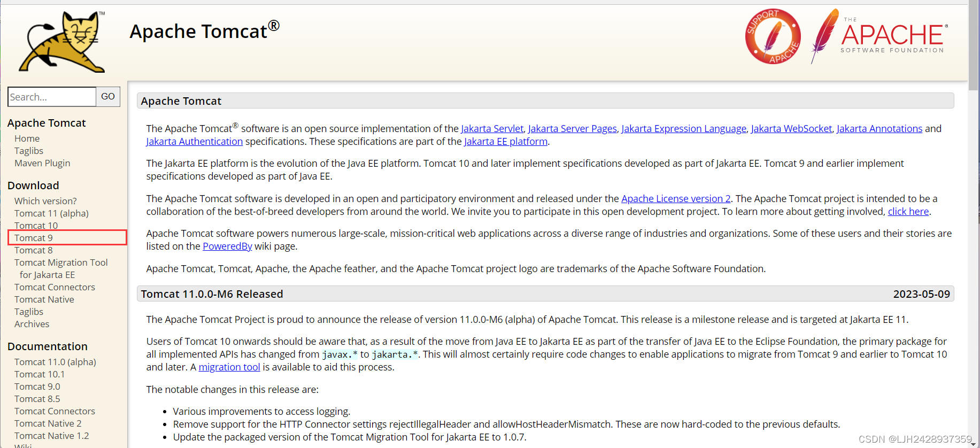
Task: Click the Apache Tomcat sidebar heading
Action: [x=47, y=123]
